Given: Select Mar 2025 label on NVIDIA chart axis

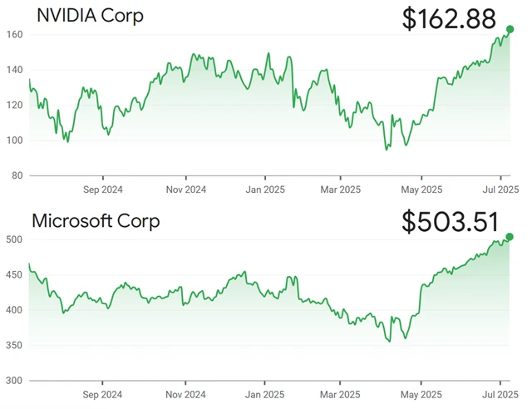Looking at the screenshot, I should pos(340,190).
